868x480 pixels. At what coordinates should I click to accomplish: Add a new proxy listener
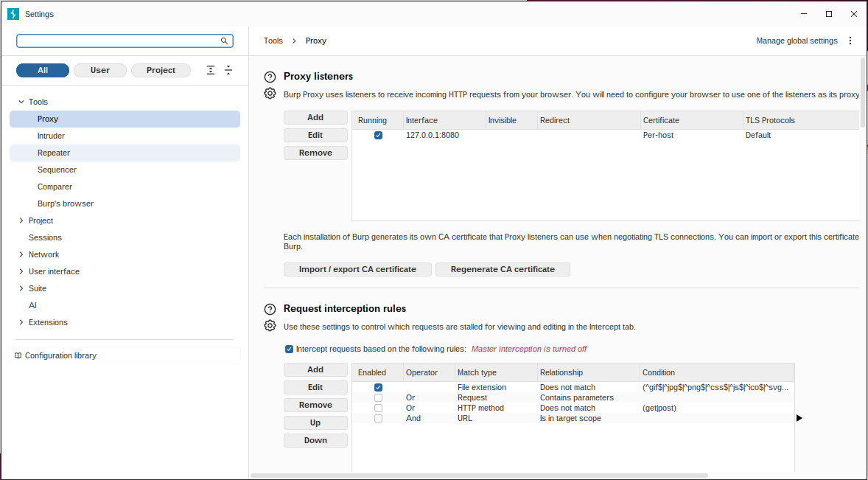[x=315, y=117]
